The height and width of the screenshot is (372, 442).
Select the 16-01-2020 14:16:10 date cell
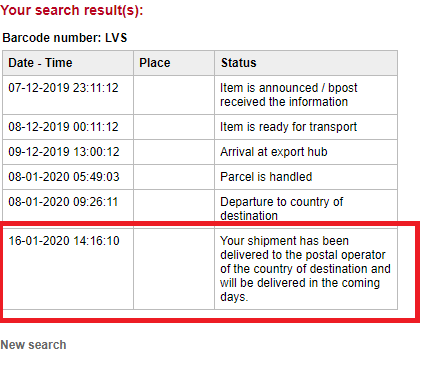coord(68,269)
